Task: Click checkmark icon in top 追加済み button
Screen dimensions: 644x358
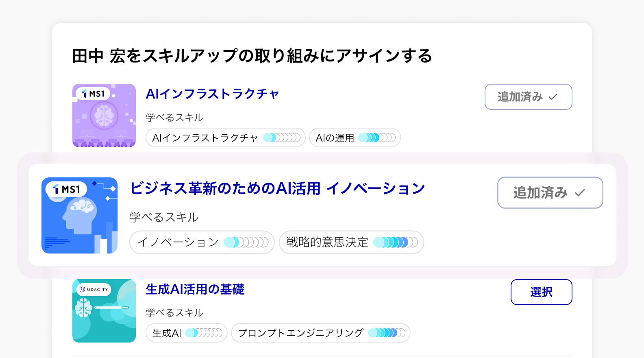Action: 553,97
